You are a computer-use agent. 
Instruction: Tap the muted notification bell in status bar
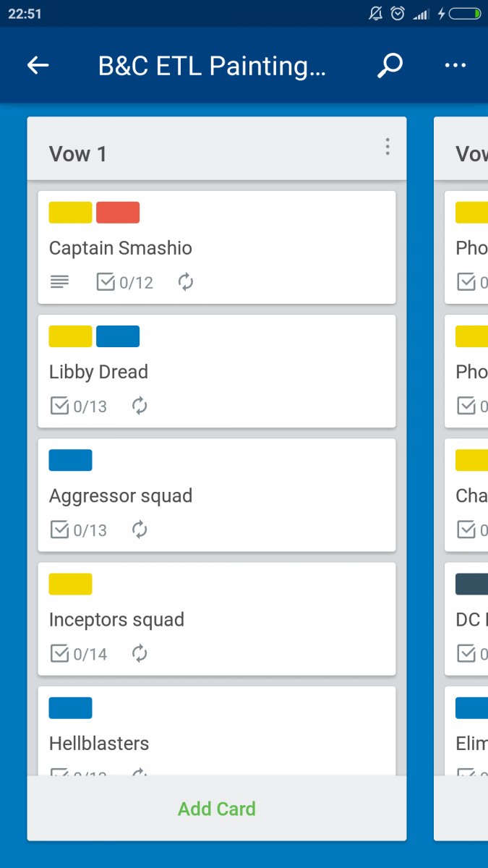pos(376,14)
